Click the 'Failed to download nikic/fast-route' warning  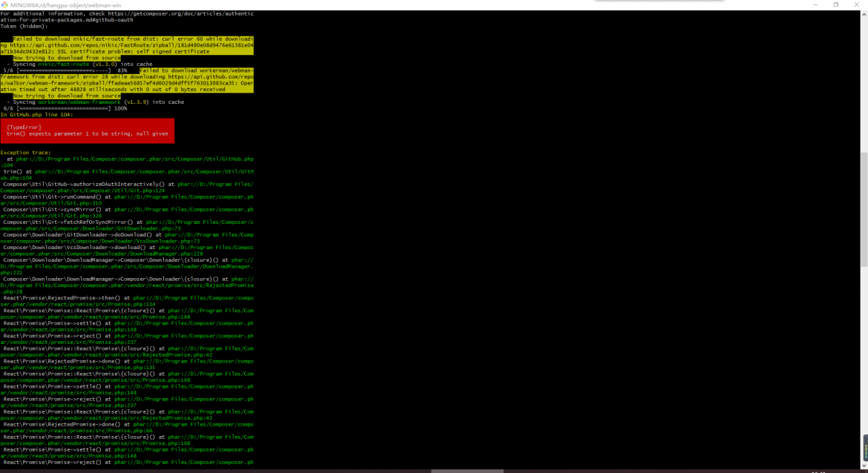coord(127,45)
